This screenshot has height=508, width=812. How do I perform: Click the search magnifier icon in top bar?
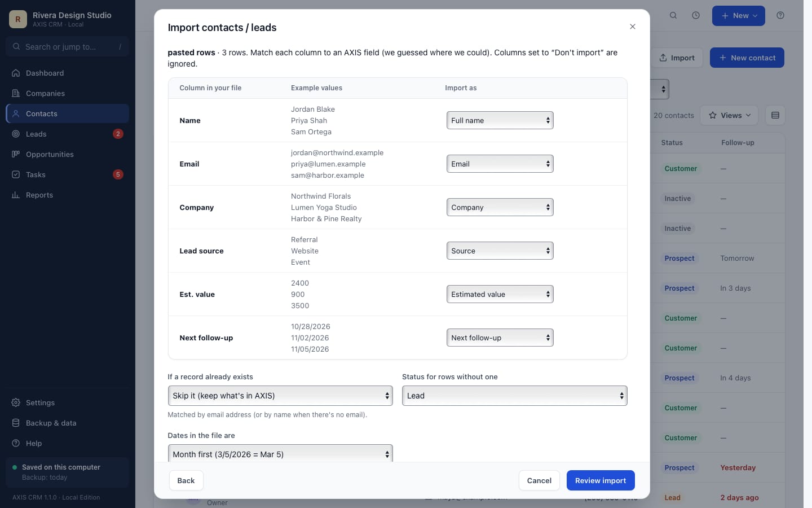pos(673,16)
